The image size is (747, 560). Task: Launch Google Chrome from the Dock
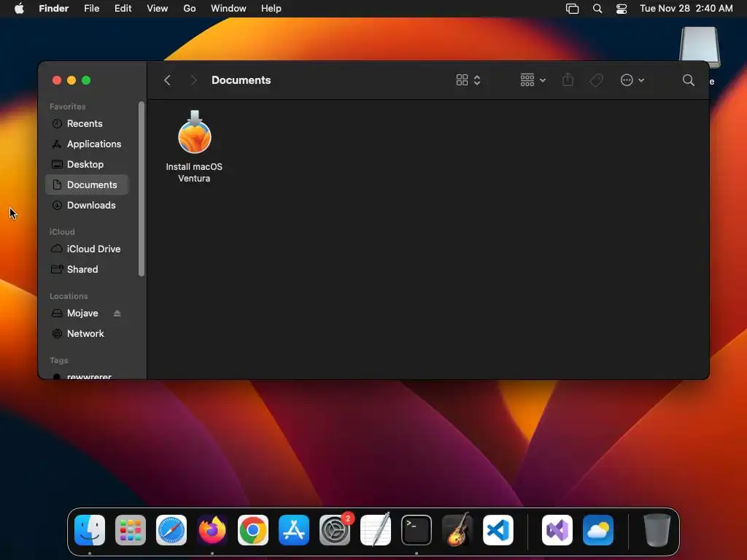(253, 530)
